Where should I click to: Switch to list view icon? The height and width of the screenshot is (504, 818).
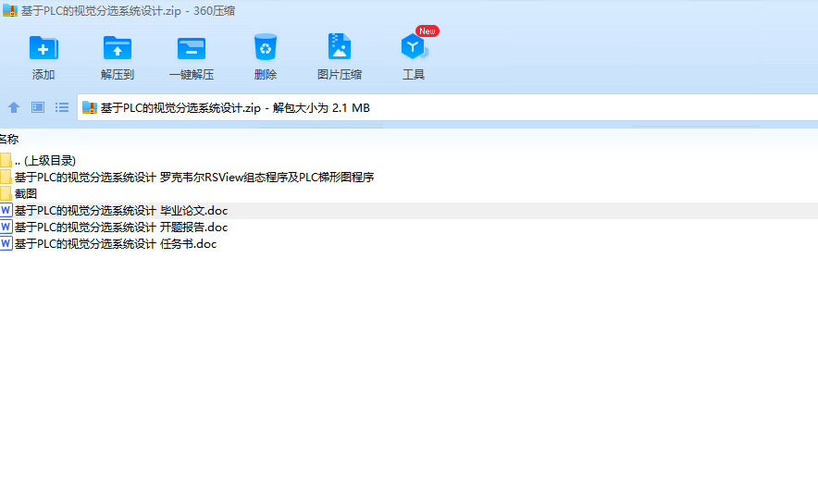(x=62, y=107)
